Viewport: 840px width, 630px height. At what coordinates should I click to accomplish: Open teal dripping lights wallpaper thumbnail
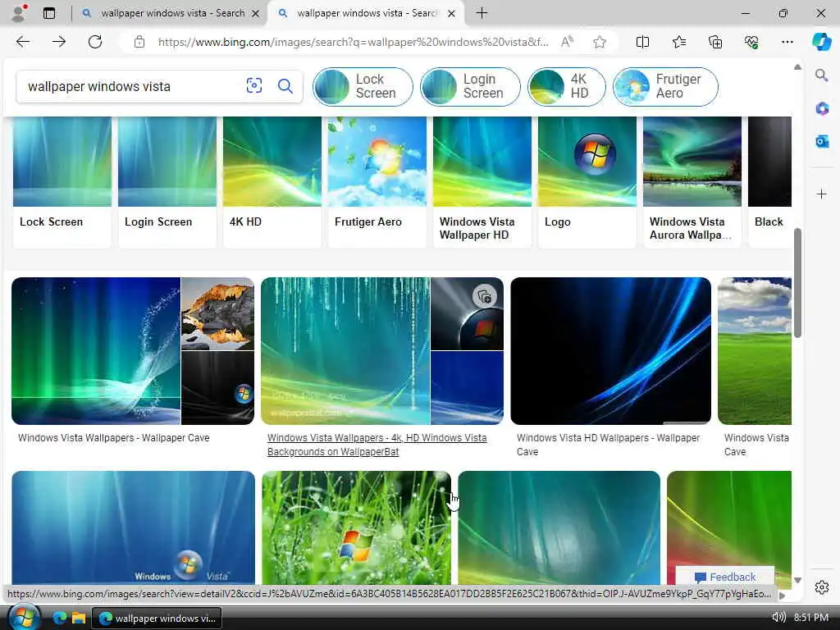pos(345,351)
